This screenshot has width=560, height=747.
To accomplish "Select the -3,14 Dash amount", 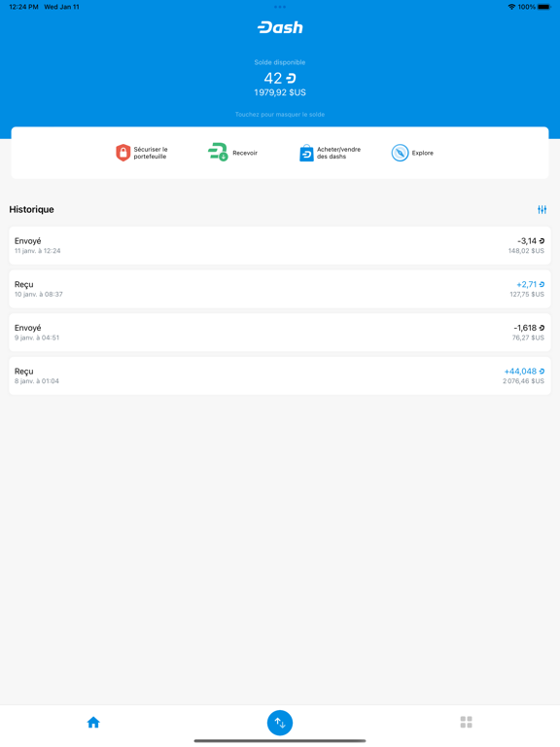I will tap(531, 241).
